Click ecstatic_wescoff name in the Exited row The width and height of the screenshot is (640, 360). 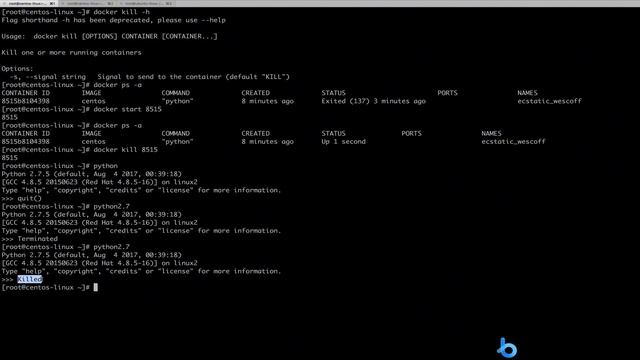[549, 101]
